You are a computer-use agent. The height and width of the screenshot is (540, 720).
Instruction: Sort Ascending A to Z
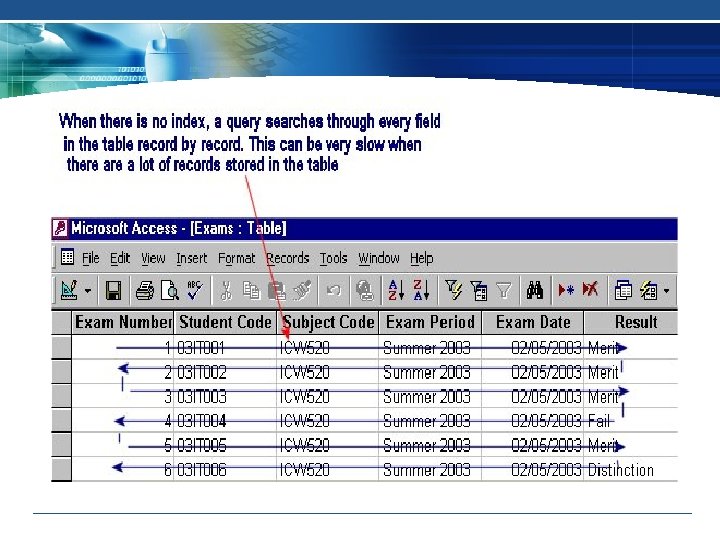(396, 290)
